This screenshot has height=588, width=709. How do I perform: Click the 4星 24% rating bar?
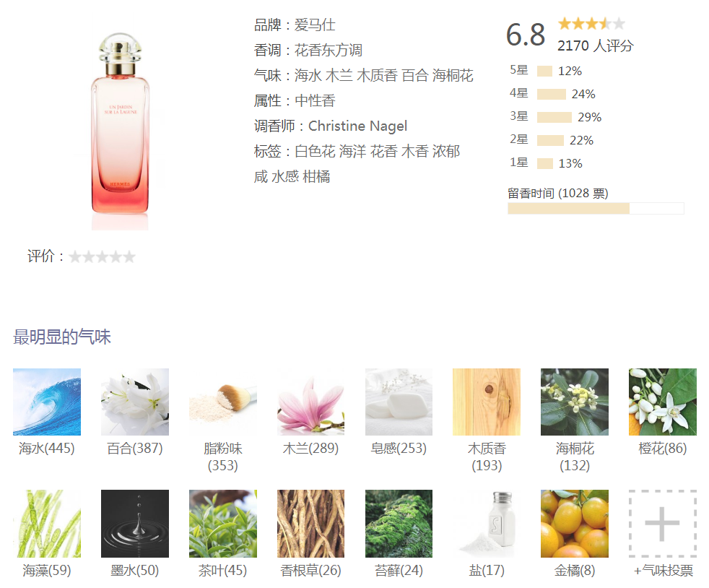tap(552, 94)
